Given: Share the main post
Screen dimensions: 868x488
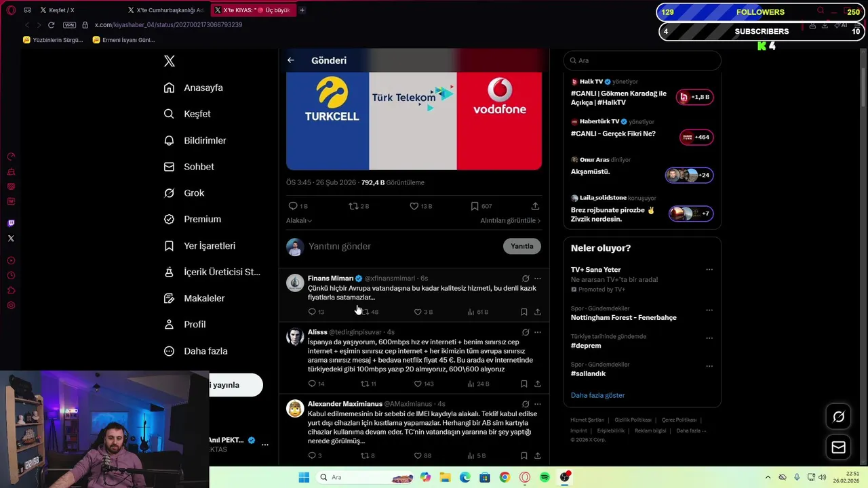Looking at the screenshot, I should click(535, 206).
